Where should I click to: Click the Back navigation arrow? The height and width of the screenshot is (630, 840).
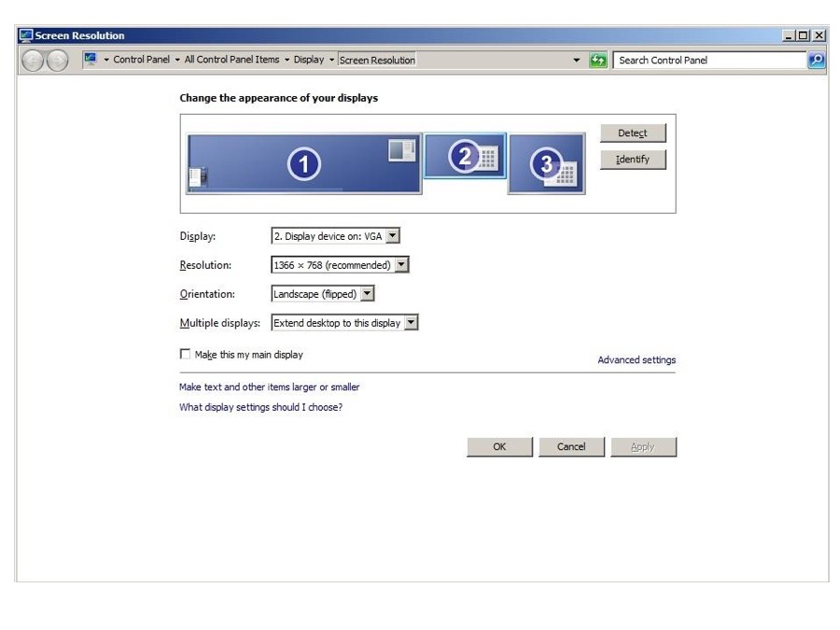pos(32,60)
